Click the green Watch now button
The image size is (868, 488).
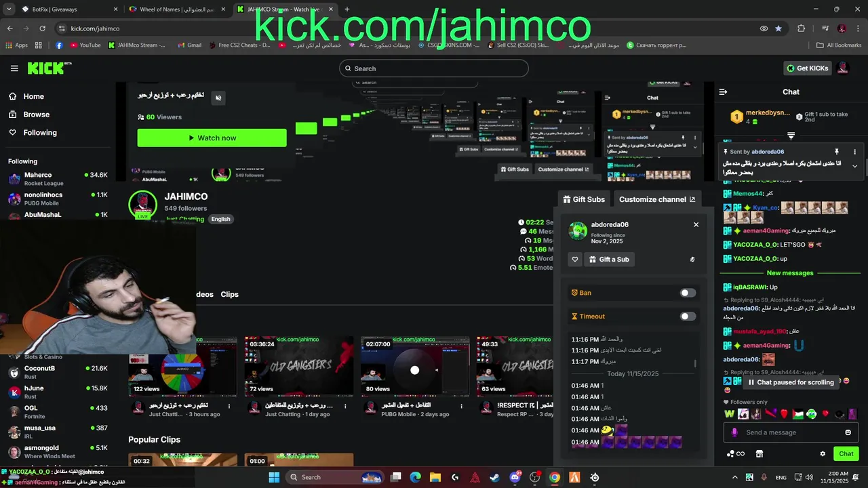pyautogui.click(x=212, y=138)
